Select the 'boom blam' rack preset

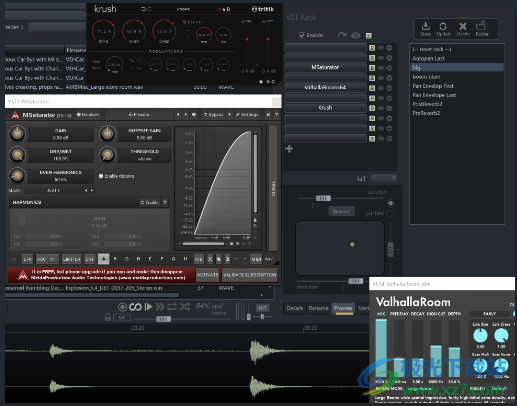pyautogui.click(x=457, y=77)
